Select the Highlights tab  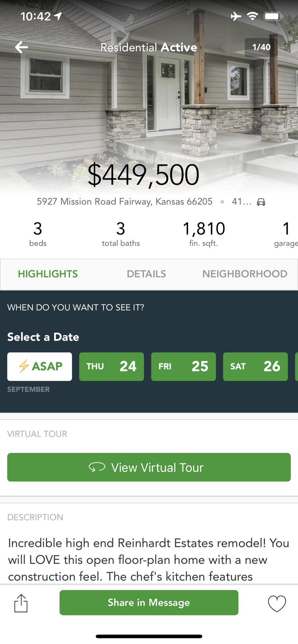tap(48, 274)
